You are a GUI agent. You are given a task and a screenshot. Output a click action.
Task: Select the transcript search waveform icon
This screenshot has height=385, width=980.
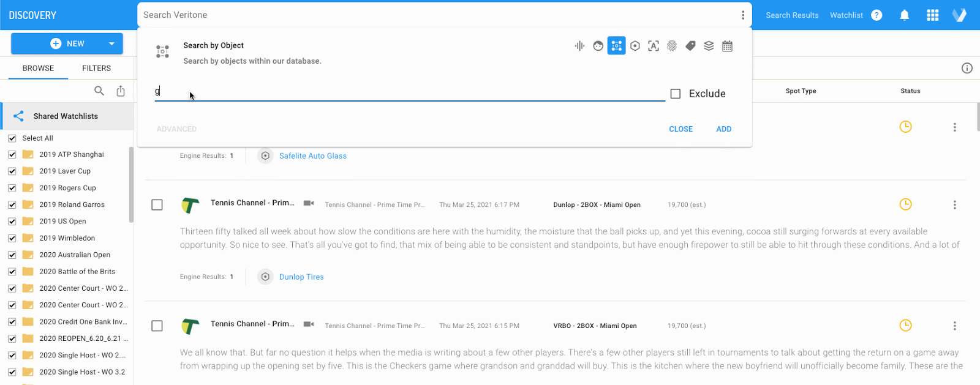[579, 46]
